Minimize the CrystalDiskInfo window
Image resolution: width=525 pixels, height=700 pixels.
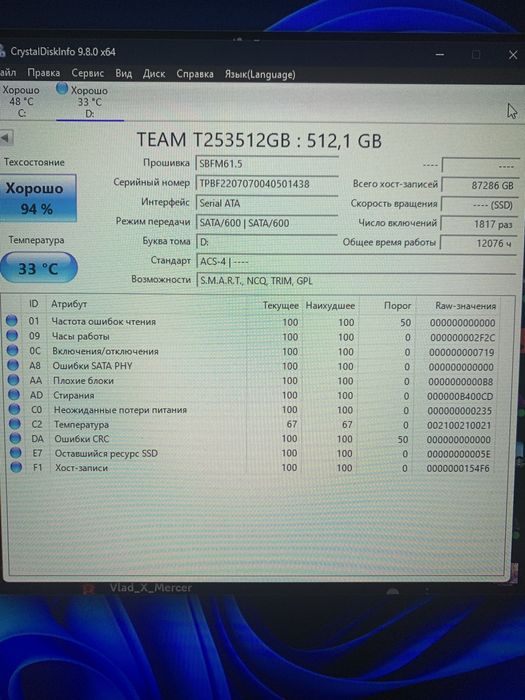[440, 54]
